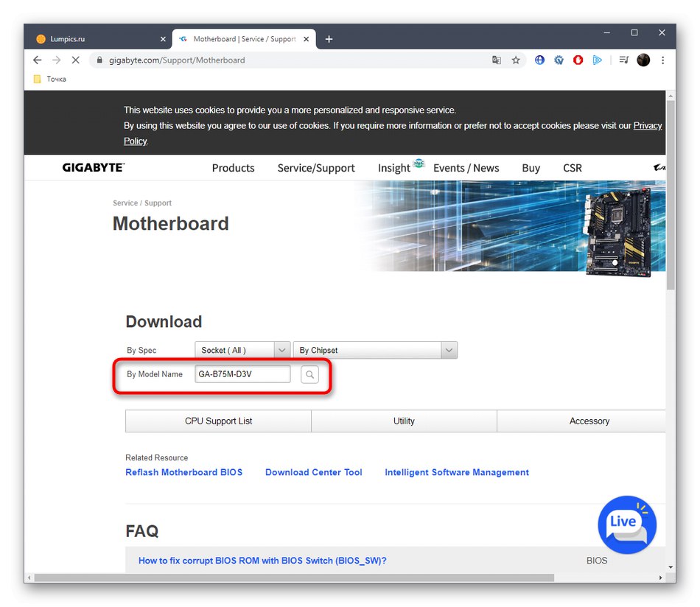Click the scroll left arrow

(29, 578)
